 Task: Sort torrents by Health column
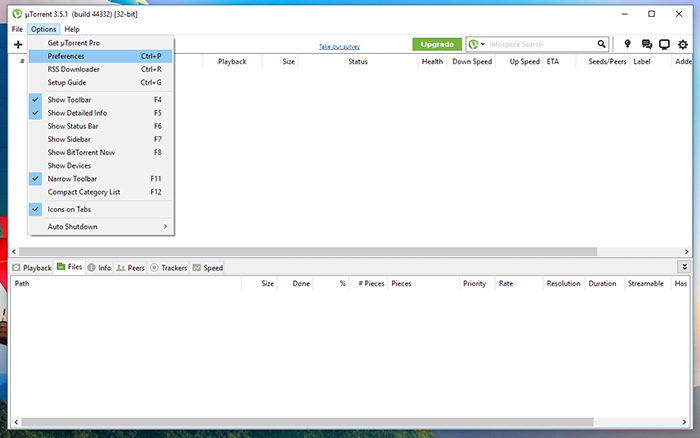tap(432, 62)
